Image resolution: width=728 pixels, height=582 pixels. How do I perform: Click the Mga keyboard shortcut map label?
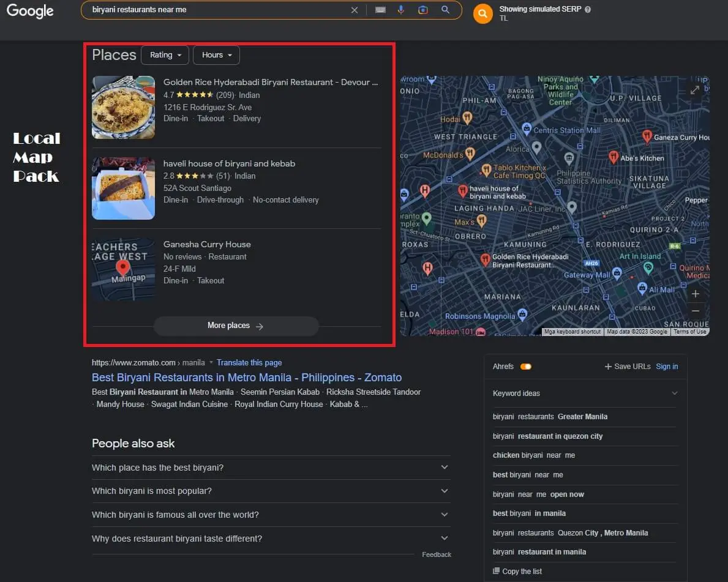572,332
